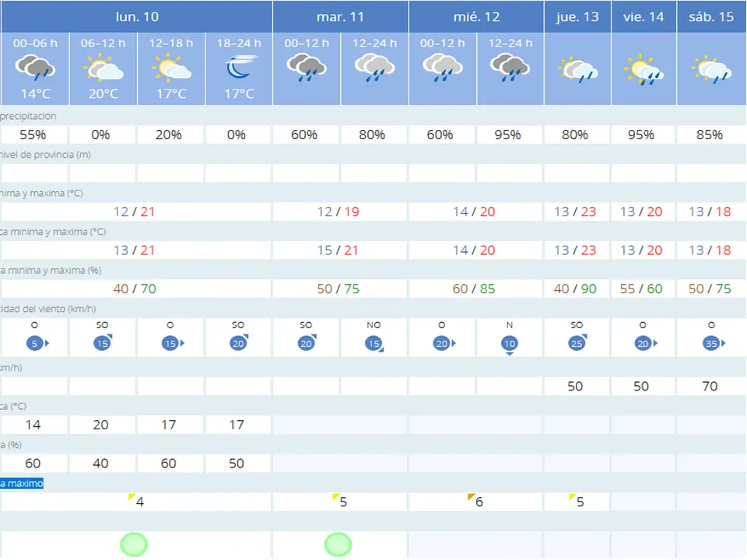
Task: Click the 20% precipitation cell
Action: pos(170,135)
